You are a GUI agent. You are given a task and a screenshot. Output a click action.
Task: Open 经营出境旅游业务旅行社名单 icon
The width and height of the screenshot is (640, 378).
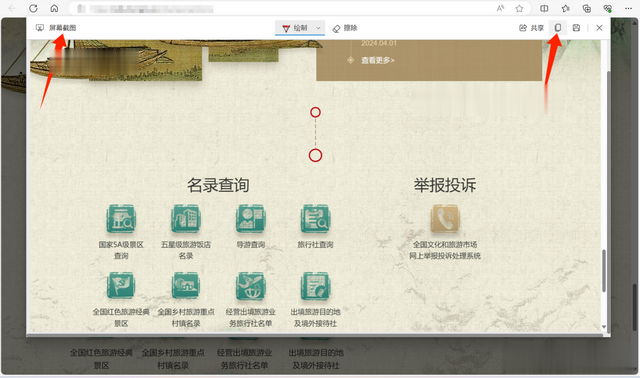(251, 286)
